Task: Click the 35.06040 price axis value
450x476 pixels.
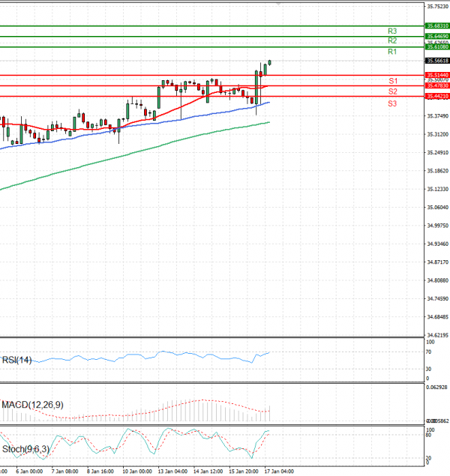Action: coord(437,208)
